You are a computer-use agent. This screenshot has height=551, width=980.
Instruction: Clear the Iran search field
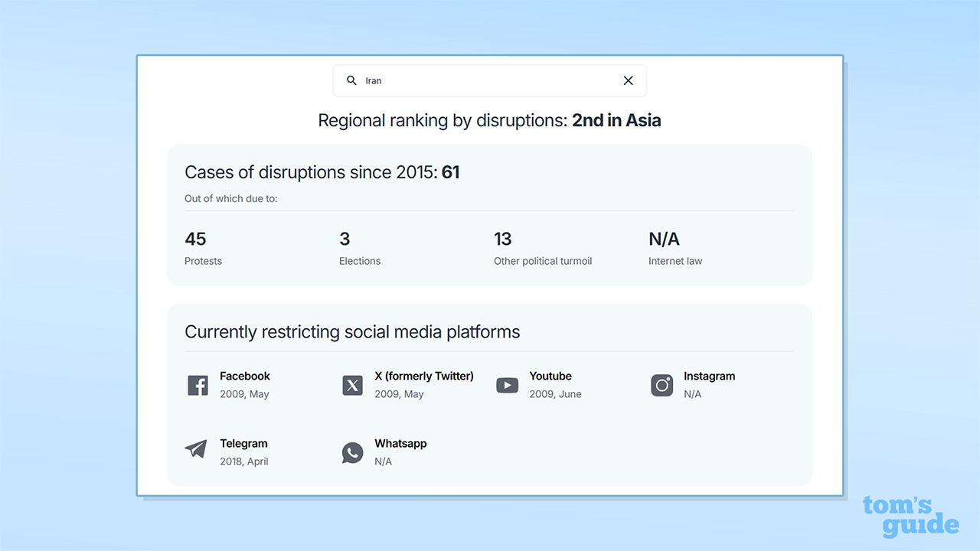tap(628, 80)
